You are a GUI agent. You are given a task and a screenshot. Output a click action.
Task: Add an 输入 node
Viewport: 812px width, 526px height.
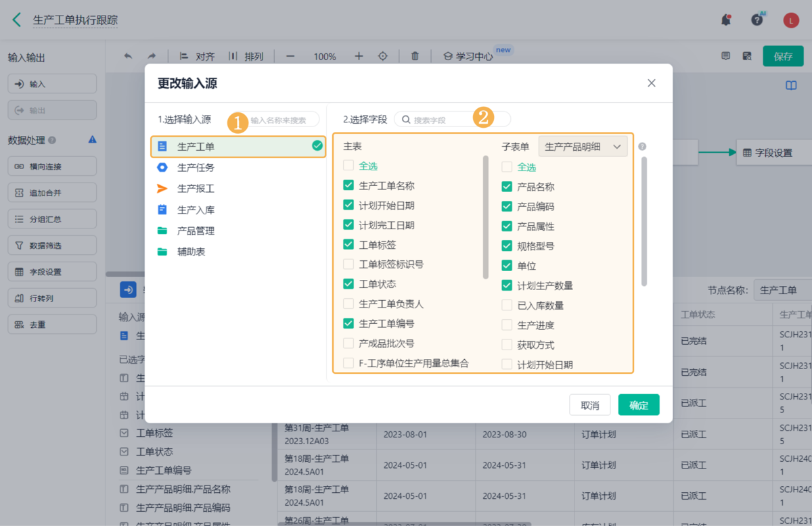[x=52, y=84]
